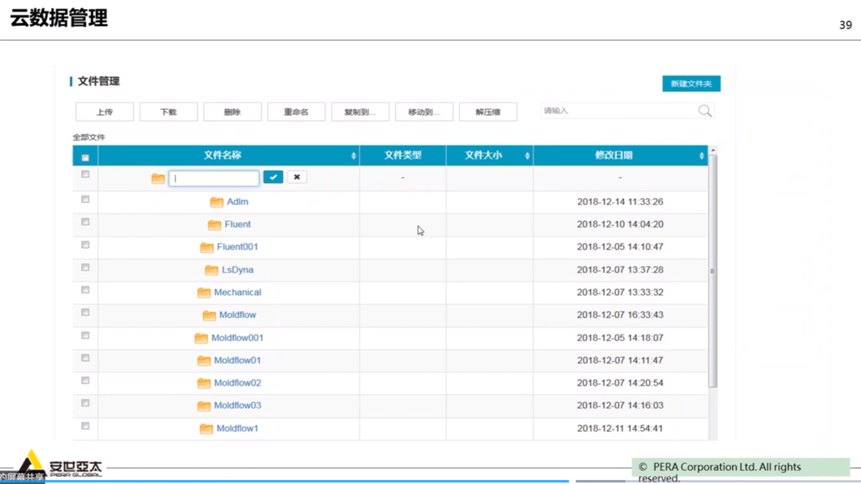Click the Mechanical folder icon
The width and height of the screenshot is (861, 484).
204,293
